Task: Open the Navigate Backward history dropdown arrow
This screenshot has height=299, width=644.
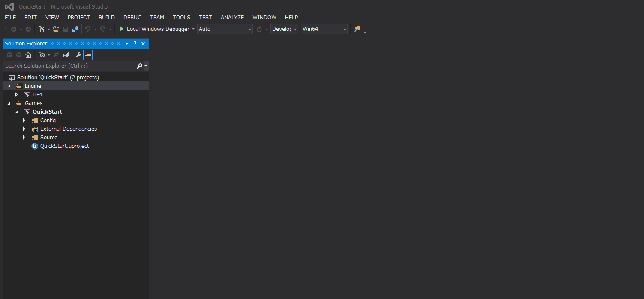Action: (21, 29)
